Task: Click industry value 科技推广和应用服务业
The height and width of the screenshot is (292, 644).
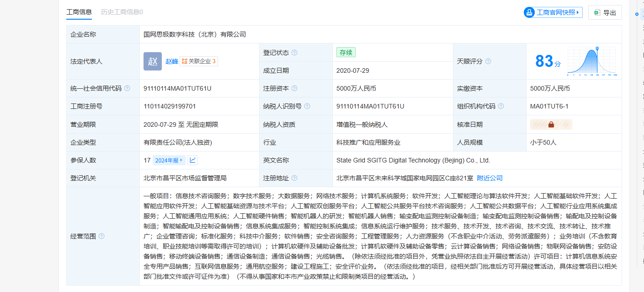Action: click(x=368, y=142)
